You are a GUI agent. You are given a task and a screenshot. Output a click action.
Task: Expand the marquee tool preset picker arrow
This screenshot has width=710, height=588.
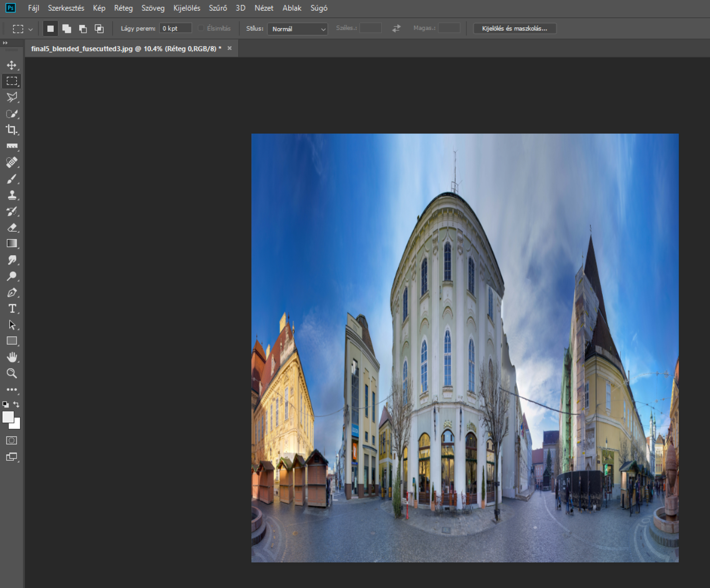pos(31,29)
